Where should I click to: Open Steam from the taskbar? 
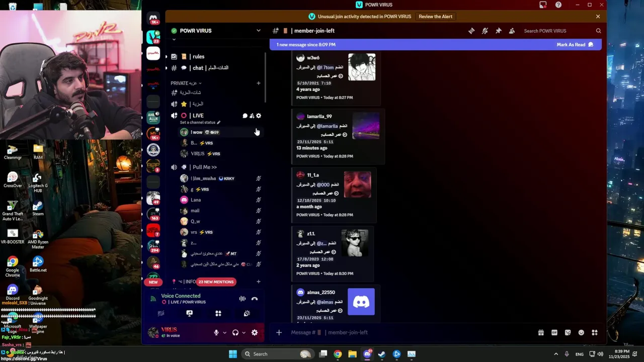[x=382, y=354]
